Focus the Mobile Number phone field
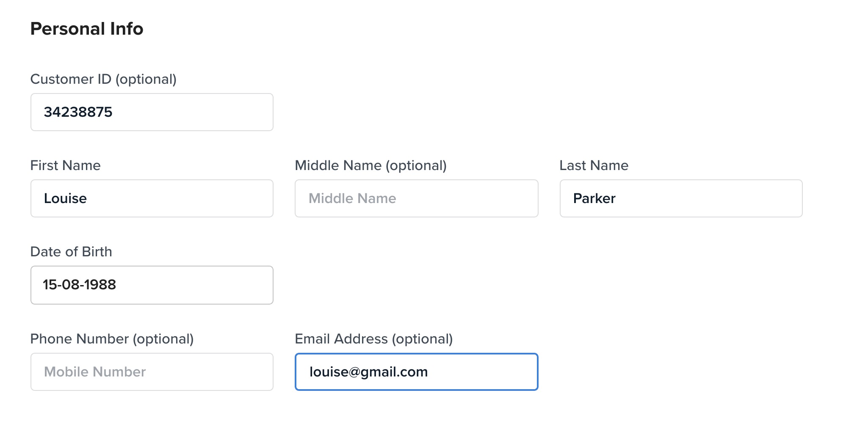Viewport: 868px width, 423px height. coord(152,372)
